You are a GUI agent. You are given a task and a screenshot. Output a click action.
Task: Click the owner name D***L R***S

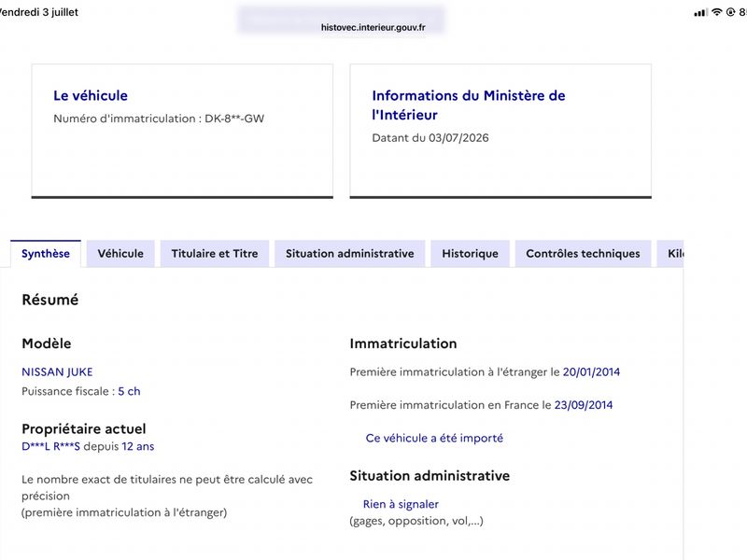tap(51, 447)
